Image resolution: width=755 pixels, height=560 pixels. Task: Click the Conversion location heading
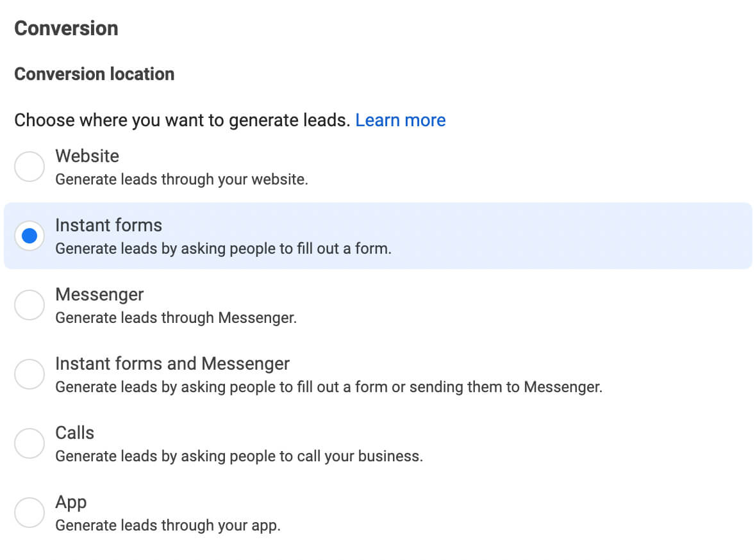(x=94, y=74)
